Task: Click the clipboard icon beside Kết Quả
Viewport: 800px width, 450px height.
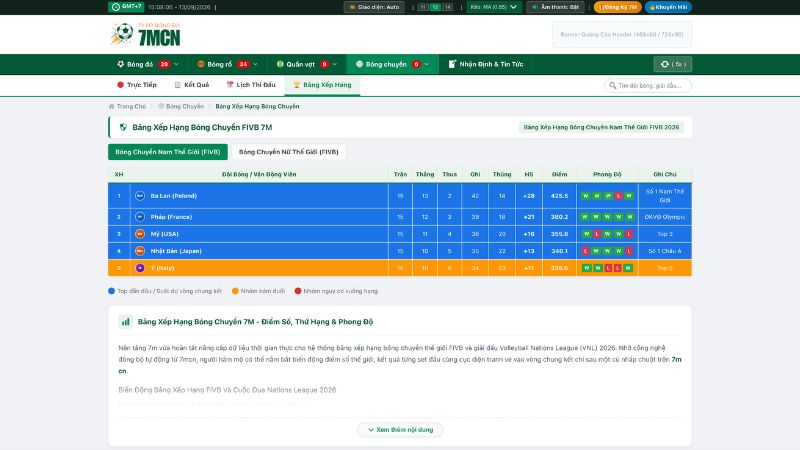Action: click(178, 85)
